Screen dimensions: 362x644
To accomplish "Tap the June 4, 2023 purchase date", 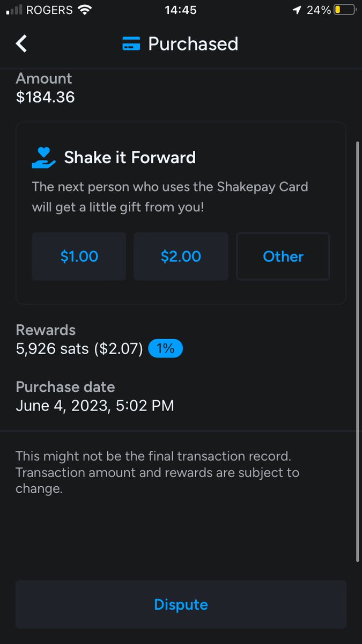I will coord(95,405).
